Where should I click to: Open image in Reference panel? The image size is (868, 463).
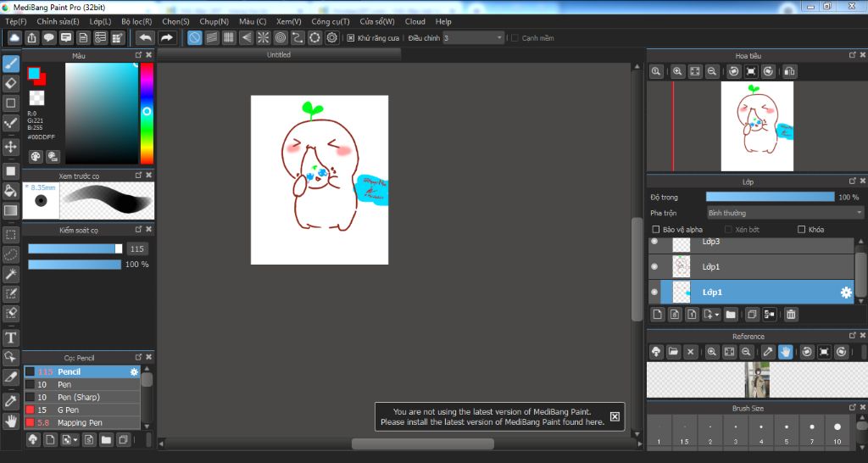click(x=673, y=352)
